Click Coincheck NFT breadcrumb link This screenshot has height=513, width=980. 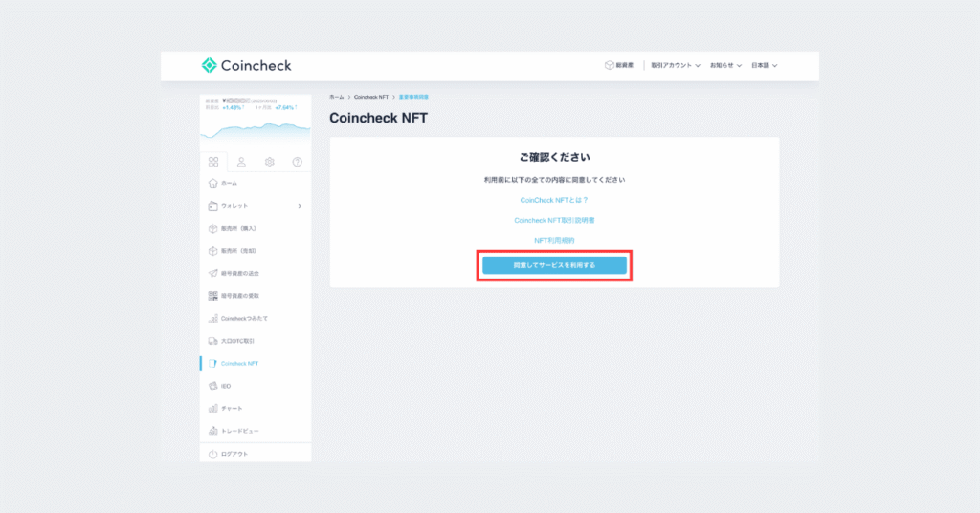click(x=371, y=97)
